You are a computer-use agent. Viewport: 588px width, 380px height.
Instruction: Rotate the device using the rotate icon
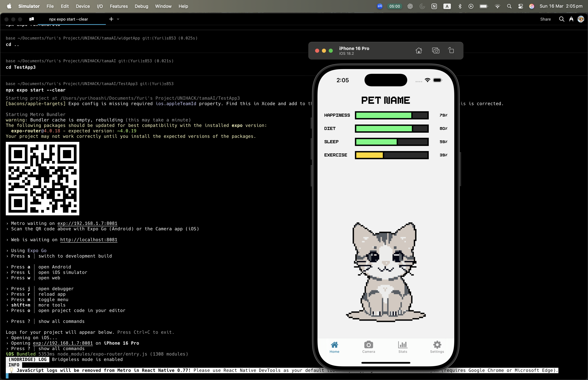pos(451,51)
